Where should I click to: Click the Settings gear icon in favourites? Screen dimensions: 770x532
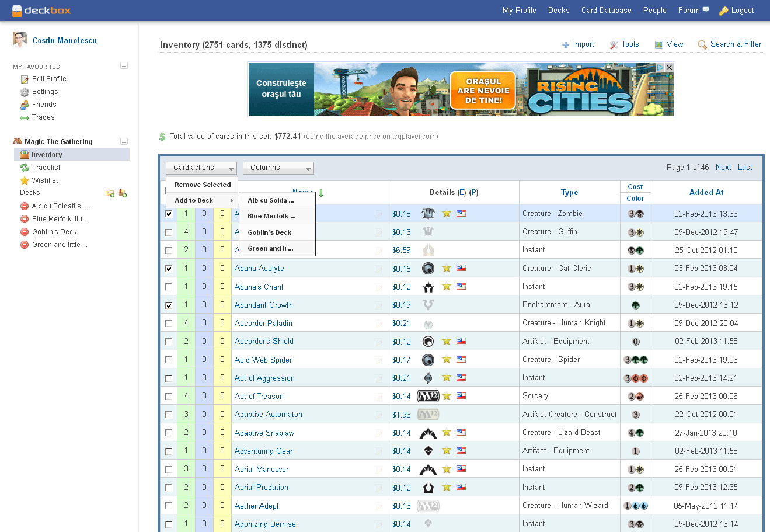(25, 92)
